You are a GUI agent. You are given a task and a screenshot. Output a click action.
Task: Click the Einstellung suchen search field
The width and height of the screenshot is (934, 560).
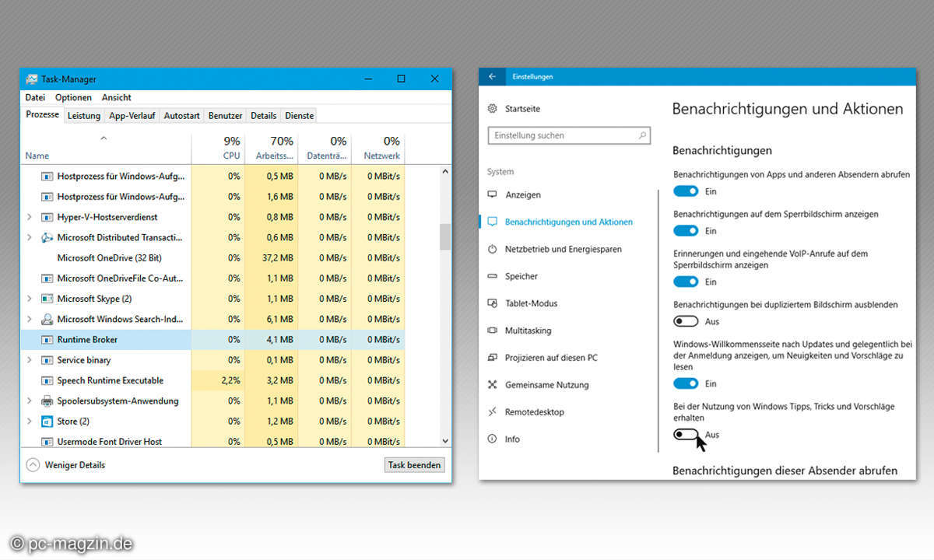point(569,135)
